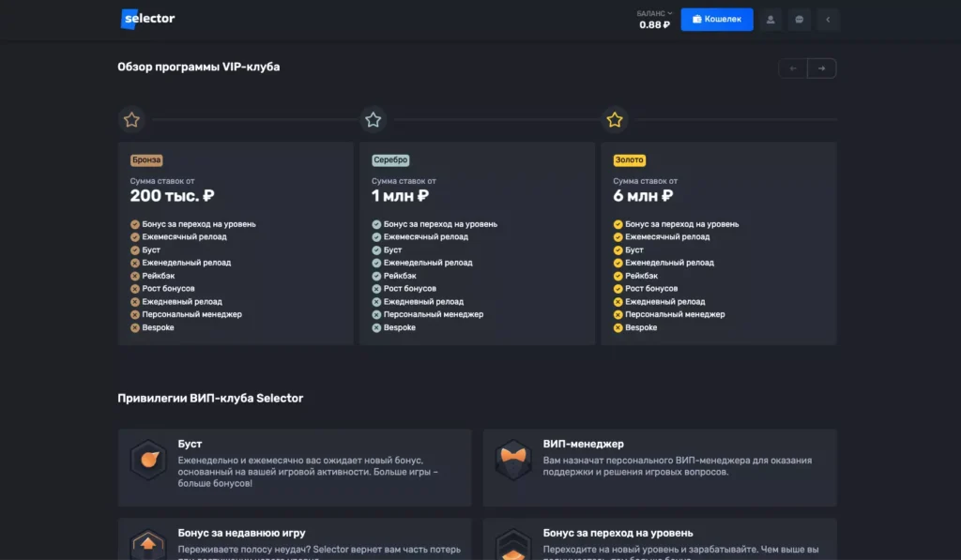961x560 pixels.
Task: Open the chat support bubble icon
Action: coord(799,20)
